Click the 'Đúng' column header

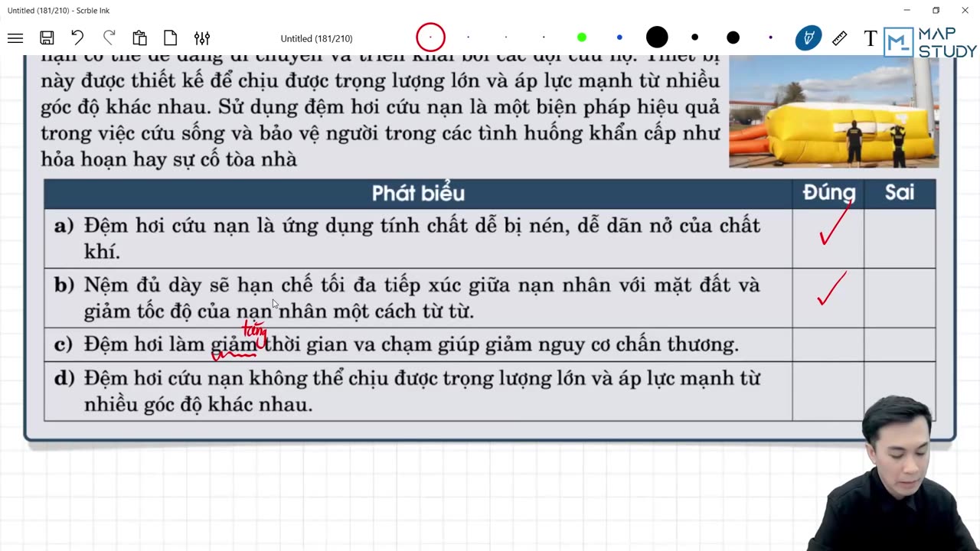828,193
